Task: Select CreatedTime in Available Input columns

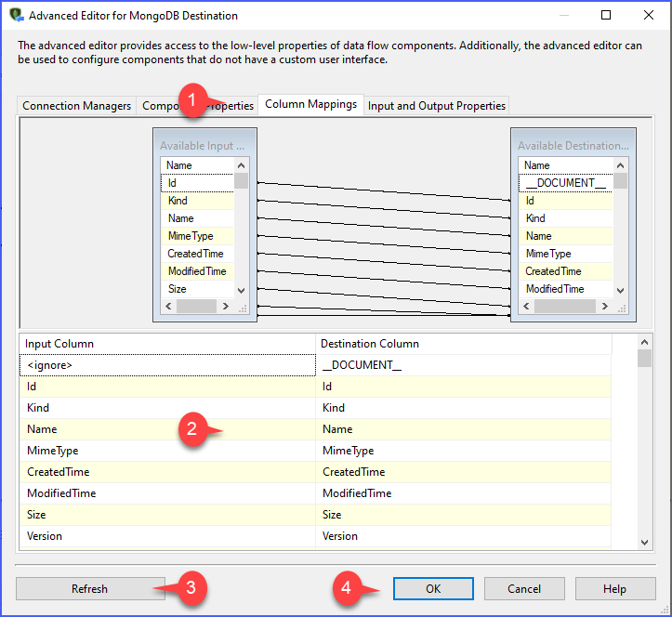Action: (198, 254)
